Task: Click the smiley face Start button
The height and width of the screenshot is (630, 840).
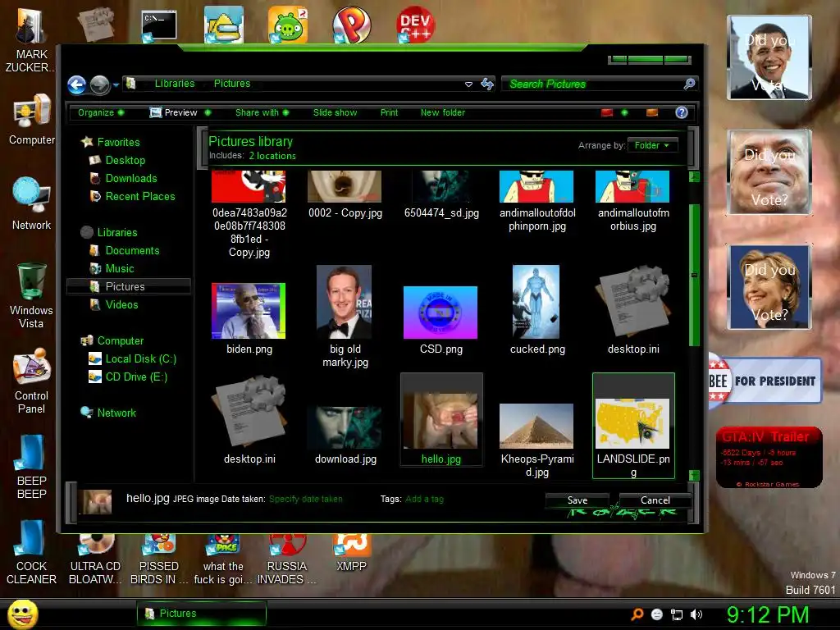Action: 23,614
